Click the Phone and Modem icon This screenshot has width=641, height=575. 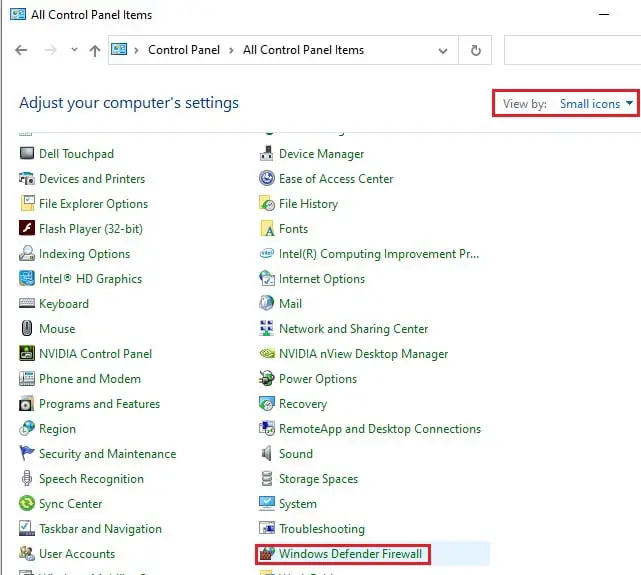[x=27, y=378]
